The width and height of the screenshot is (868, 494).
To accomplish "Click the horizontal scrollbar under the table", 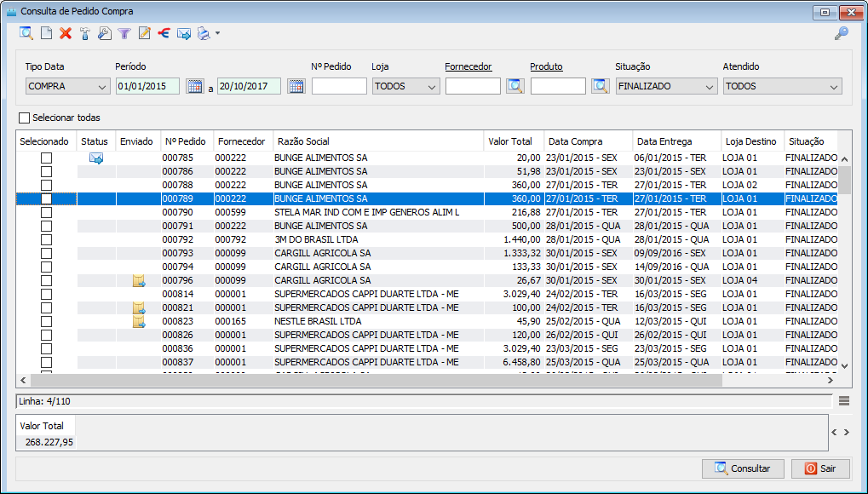I will [x=426, y=381].
